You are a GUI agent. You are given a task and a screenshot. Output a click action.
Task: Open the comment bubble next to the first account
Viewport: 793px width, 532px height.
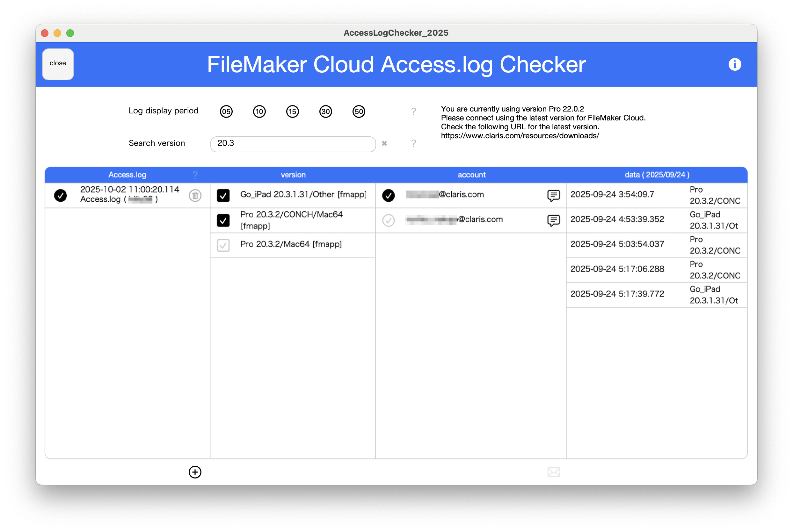click(x=553, y=195)
